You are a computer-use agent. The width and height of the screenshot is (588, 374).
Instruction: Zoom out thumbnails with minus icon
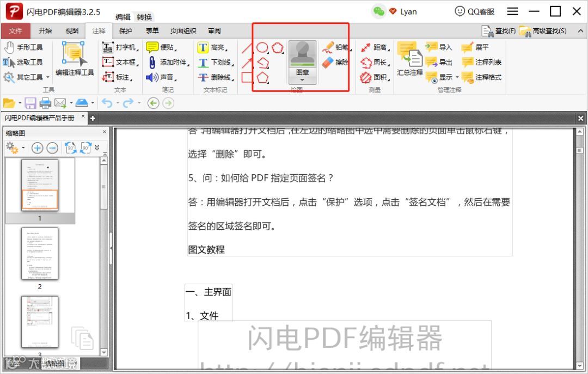(x=52, y=148)
